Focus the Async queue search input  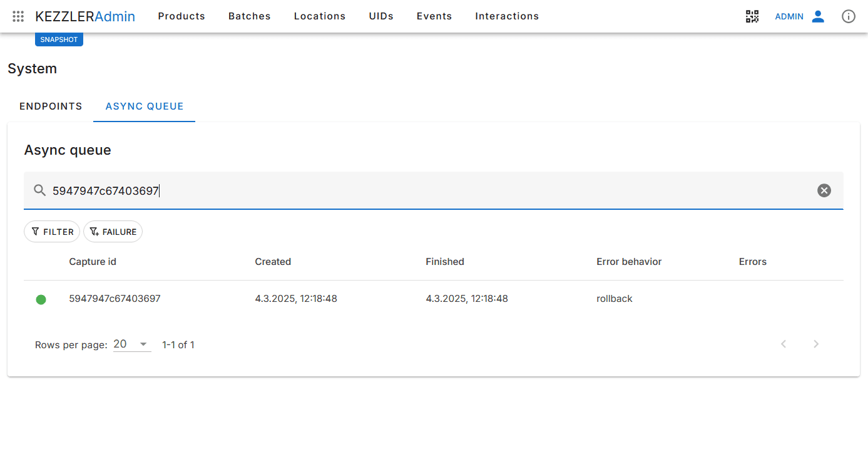[426, 190]
